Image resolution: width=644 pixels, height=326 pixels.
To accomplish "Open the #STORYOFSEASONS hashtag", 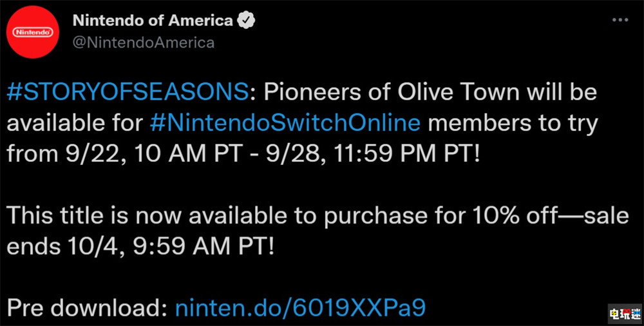I will pos(128,93).
